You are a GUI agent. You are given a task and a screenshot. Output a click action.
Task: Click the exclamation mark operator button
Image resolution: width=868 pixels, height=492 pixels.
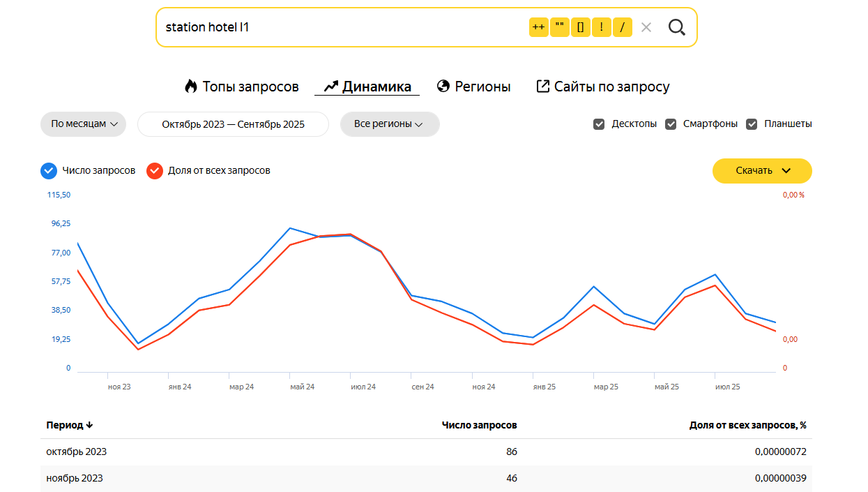[x=601, y=27]
